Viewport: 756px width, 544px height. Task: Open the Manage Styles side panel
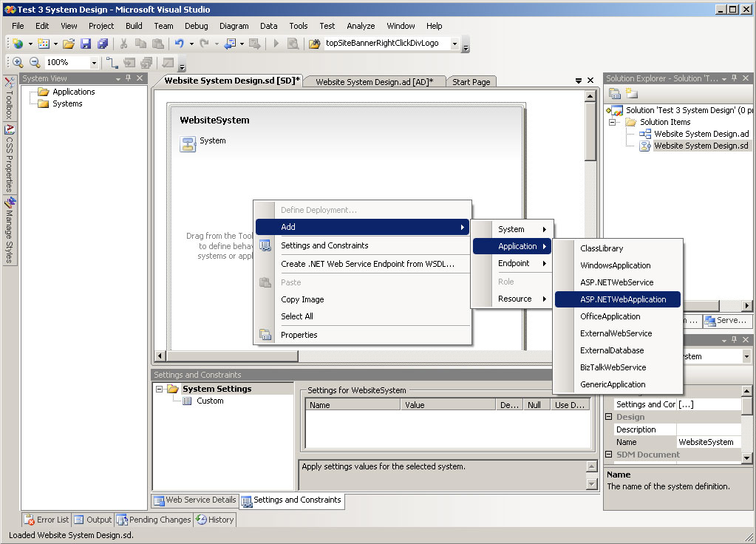tap(9, 230)
